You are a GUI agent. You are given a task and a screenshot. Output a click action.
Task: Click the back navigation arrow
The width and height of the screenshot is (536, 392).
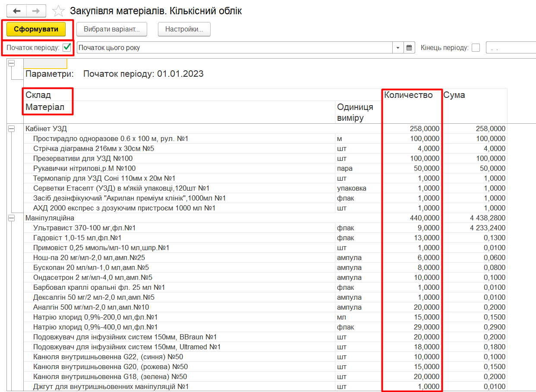(17, 11)
